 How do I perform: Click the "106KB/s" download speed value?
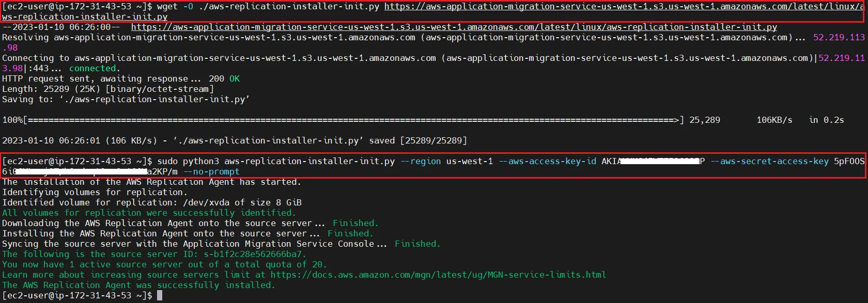coord(774,120)
